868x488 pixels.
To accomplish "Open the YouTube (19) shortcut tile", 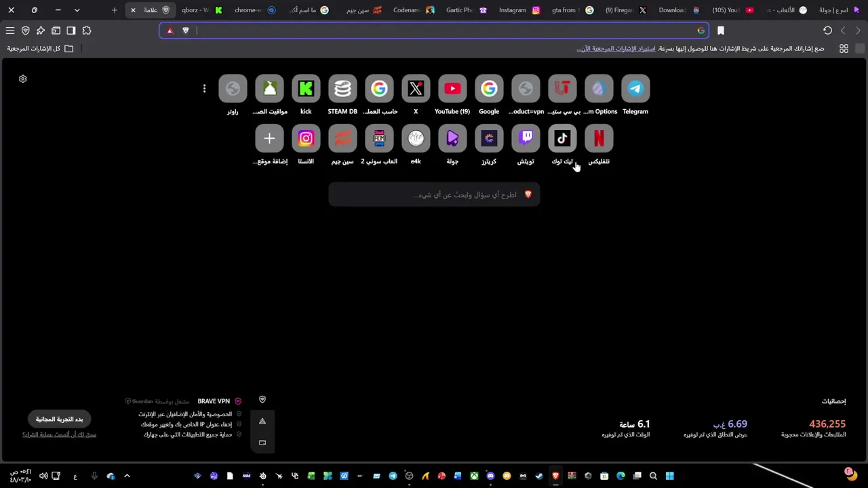I will [x=452, y=89].
